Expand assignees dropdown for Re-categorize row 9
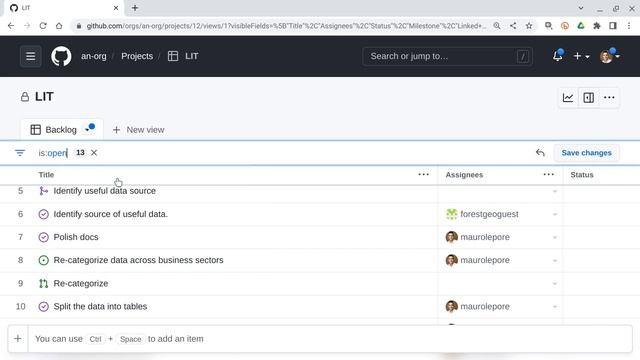Image resolution: width=640 pixels, height=360 pixels. pyautogui.click(x=555, y=283)
